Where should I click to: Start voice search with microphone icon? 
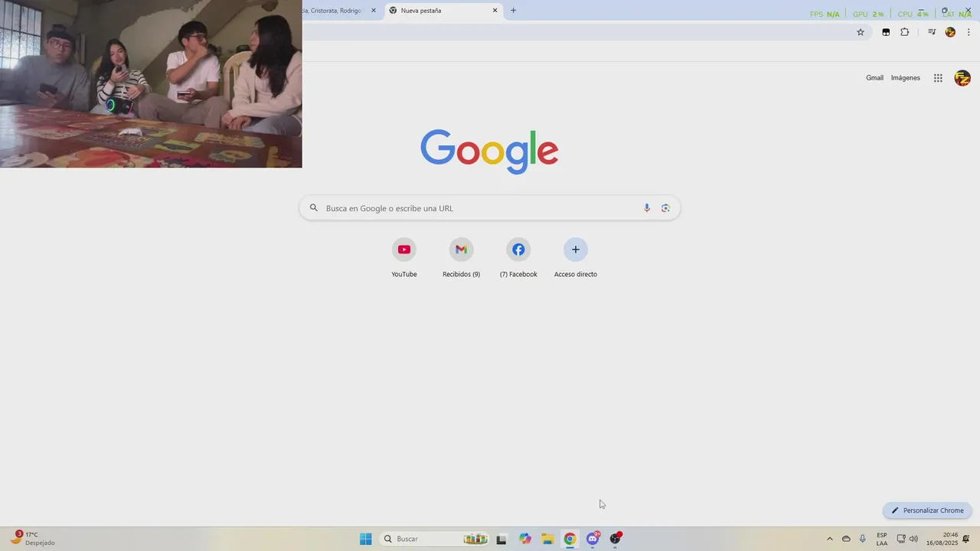[x=647, y=208]
